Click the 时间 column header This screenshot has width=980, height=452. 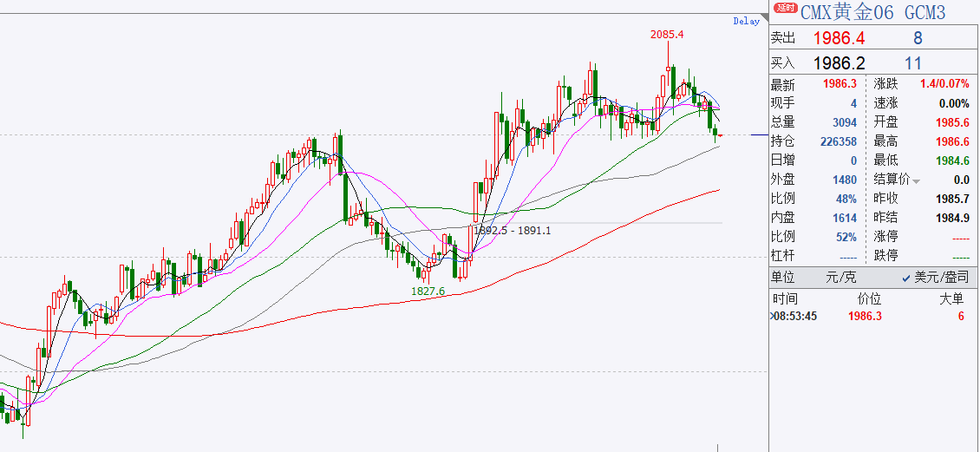coord(785,298)
